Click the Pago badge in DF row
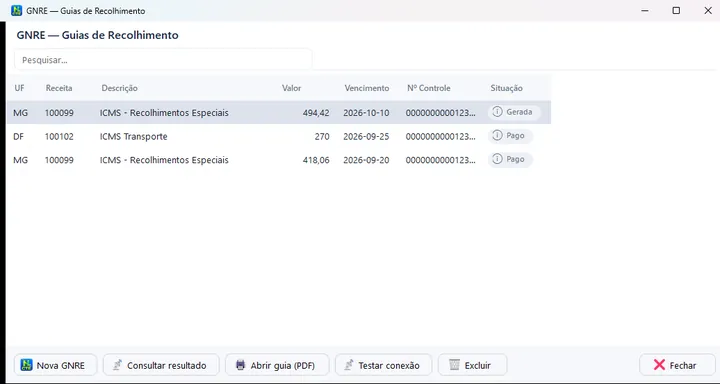720x384 pixels. pyautogui.click(x=510, y=136)
